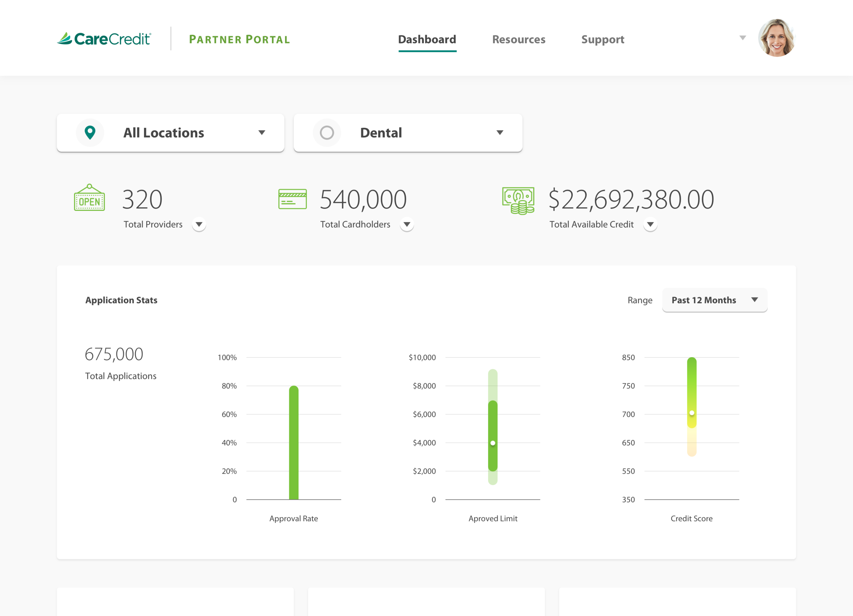Screen dimensions: 853x616
Task: Click the white marker on Credit Score bar
Action: pyautogui.click(x=692, y=413)
